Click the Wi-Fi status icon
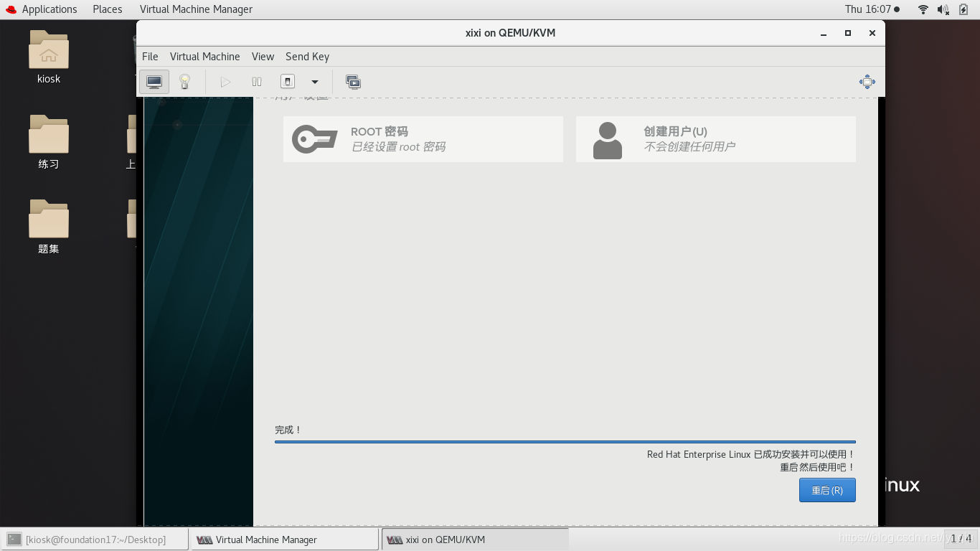 pyautogui.click(x=923, y=9)
